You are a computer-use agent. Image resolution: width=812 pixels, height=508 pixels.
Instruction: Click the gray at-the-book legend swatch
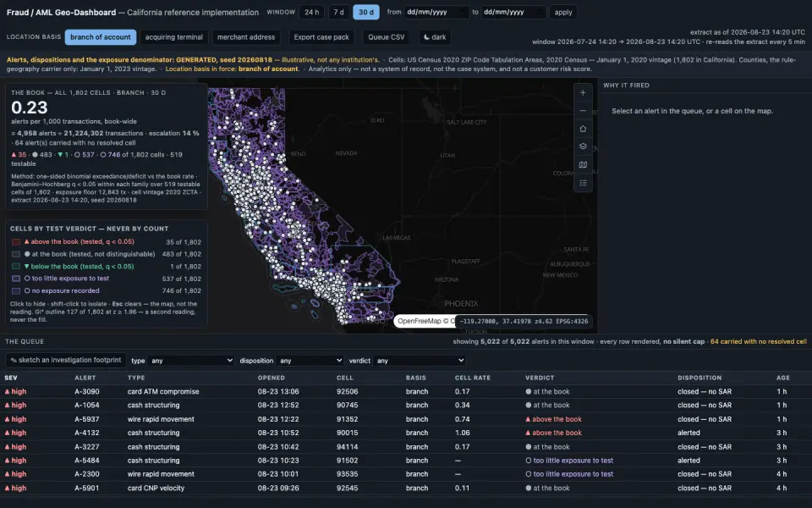[x=16, y=254]
